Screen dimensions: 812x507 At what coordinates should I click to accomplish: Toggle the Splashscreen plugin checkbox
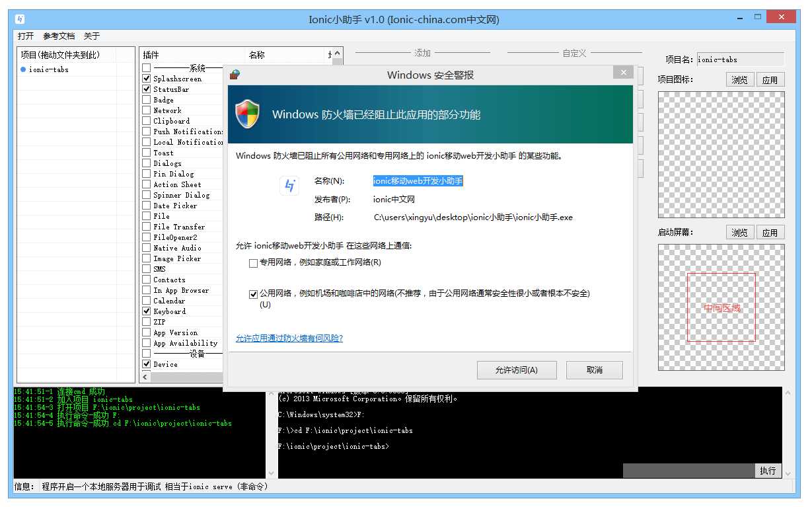[147, 79]
